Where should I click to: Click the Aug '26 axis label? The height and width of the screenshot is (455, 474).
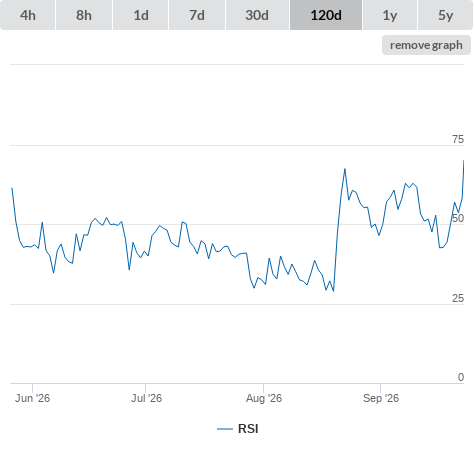pos(264,398)
